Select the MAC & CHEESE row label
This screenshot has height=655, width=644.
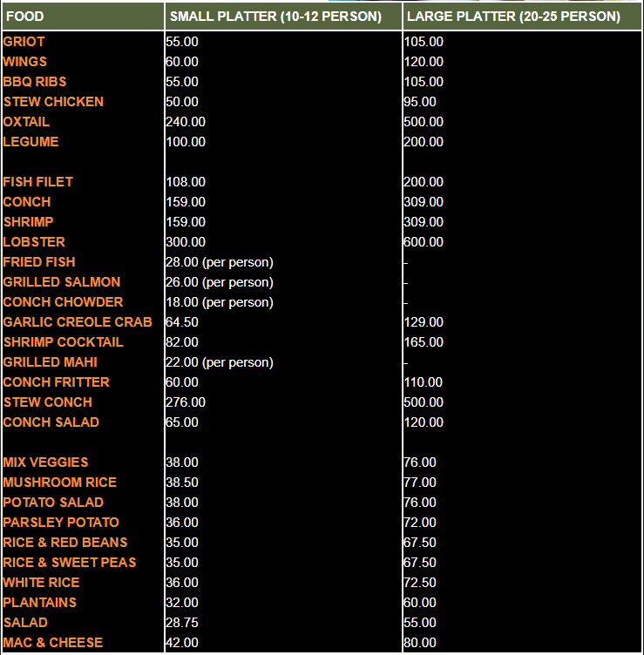coord(53,643)
